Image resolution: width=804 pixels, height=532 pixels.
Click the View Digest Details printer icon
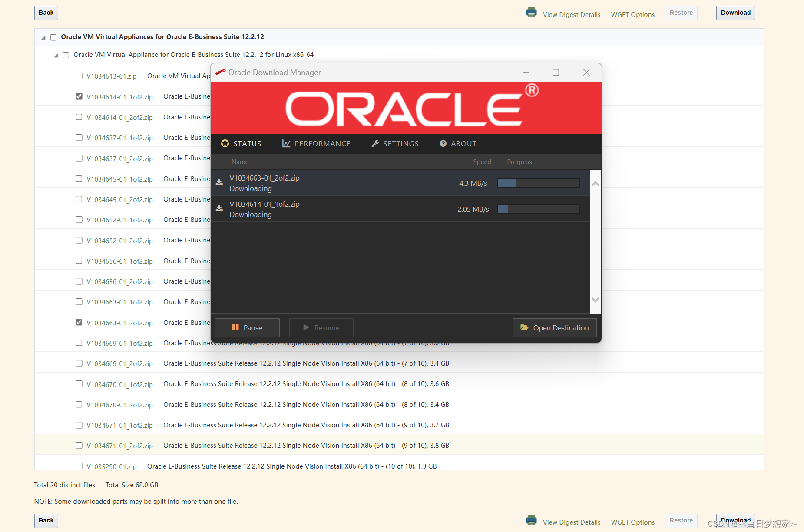pos(531,12)
